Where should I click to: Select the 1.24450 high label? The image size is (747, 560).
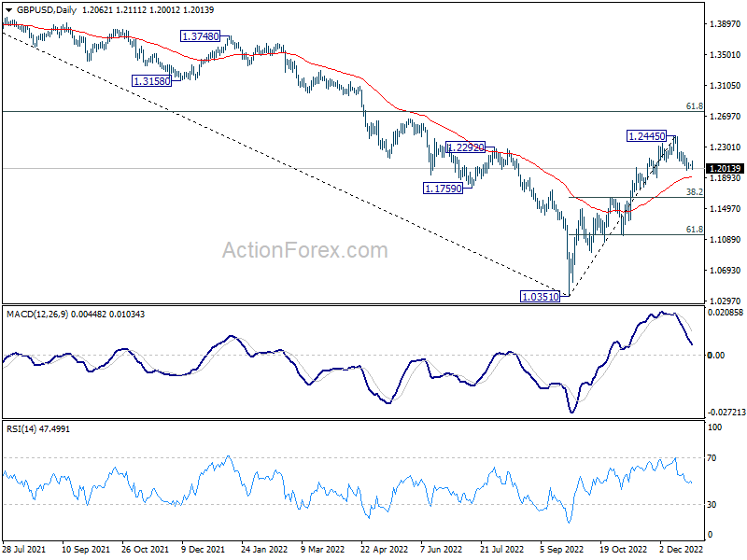tap(644, 136)
